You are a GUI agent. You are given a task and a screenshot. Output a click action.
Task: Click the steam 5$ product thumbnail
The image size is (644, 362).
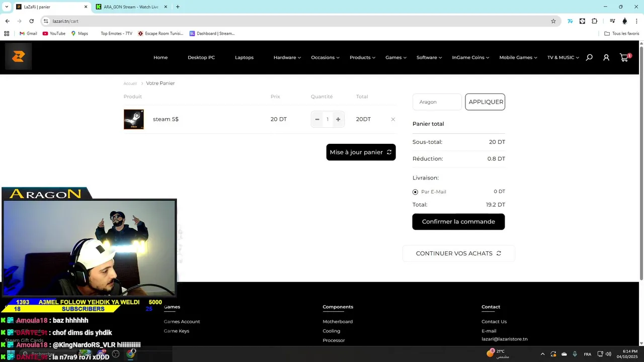pos(134,119)
